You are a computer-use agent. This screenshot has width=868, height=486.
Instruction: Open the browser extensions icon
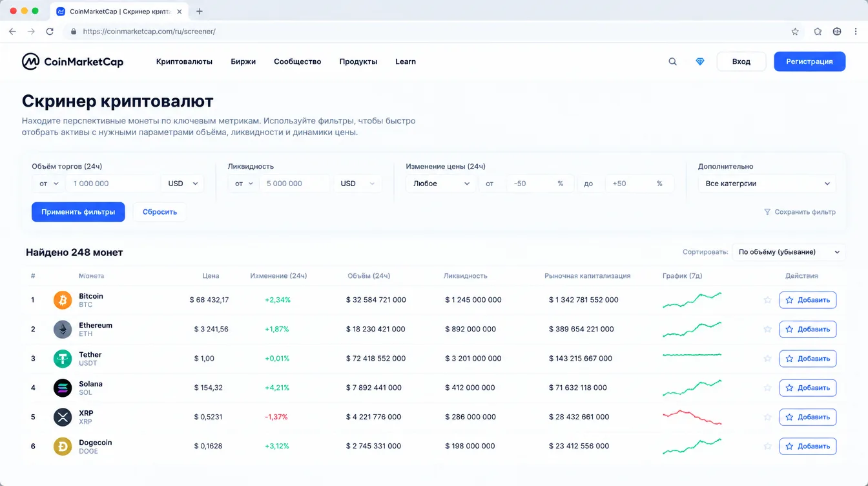(x=818, y=31)
